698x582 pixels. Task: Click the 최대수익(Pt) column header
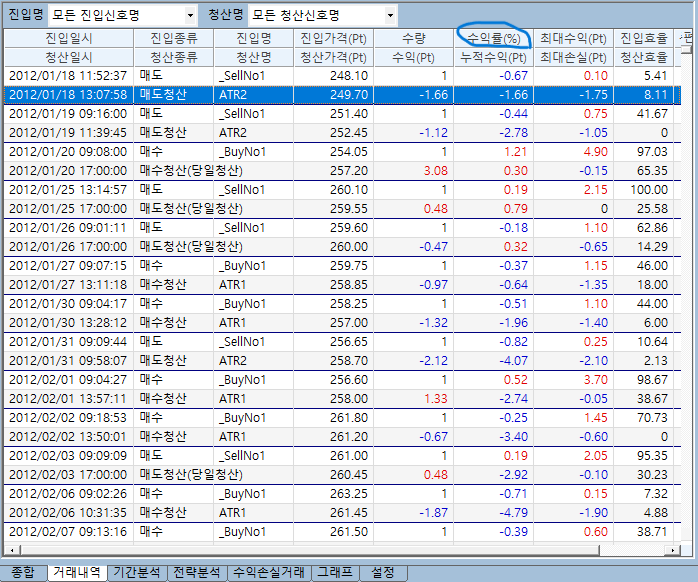(x=573, y=38)
